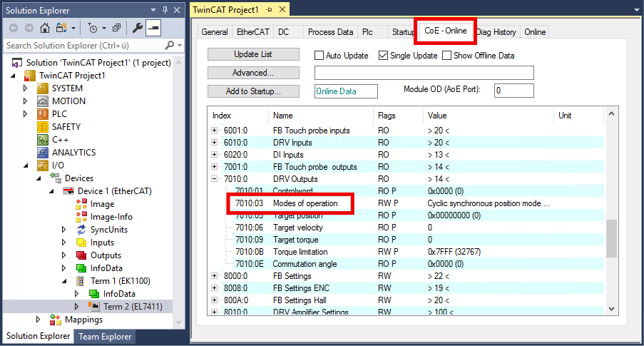Click the CoE list scroll down arrow
644x346 pixels.
pos(611,309)
